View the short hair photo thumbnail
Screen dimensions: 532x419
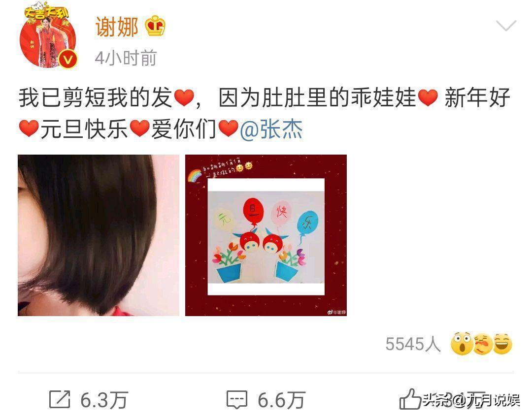(99, 235)
